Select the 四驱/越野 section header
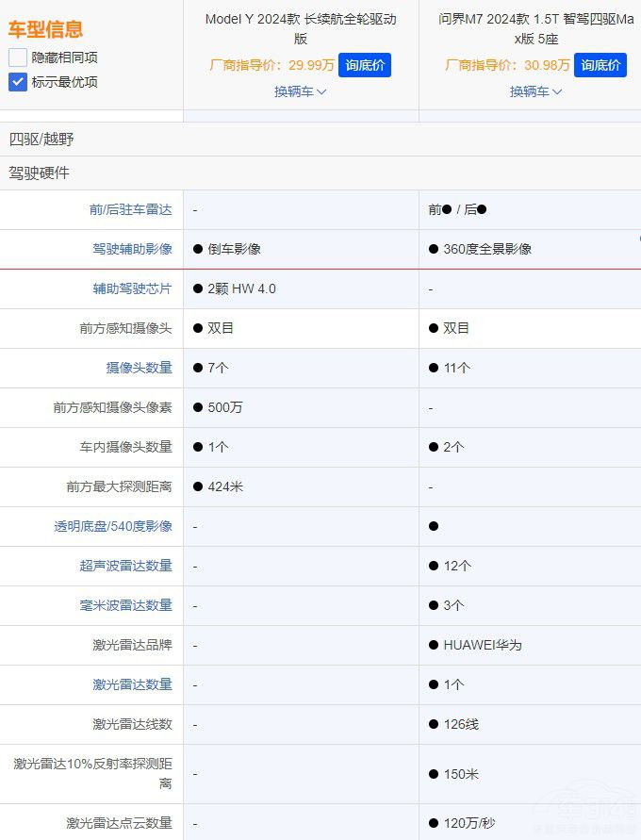This screenshot has width=641, height=840. tap(41, 139)
